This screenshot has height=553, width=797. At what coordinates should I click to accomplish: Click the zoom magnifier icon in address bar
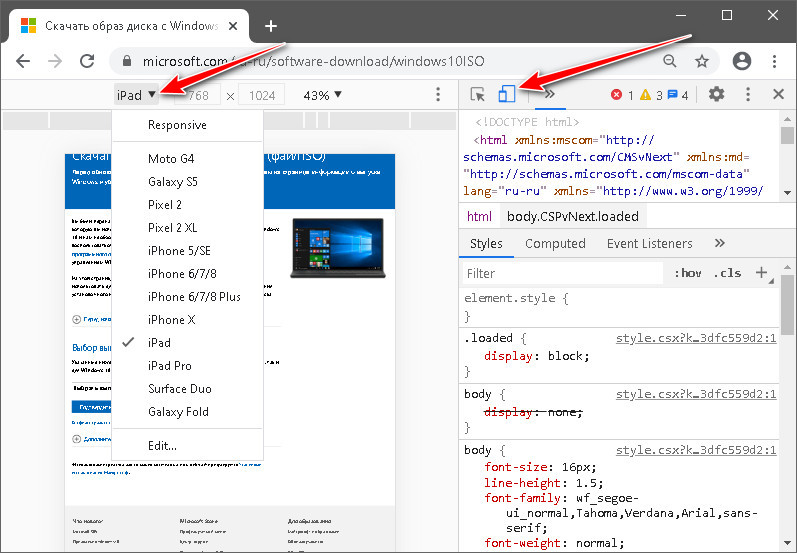[670, 61]
